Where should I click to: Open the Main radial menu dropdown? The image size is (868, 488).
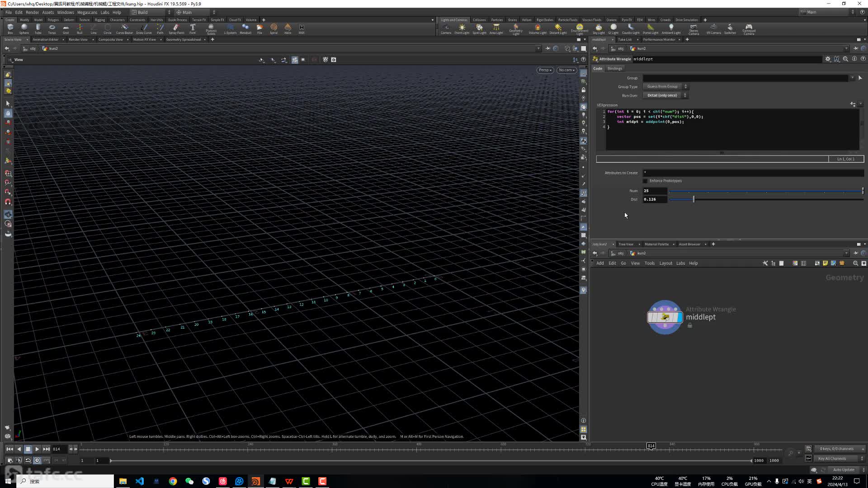coord(196,12)
